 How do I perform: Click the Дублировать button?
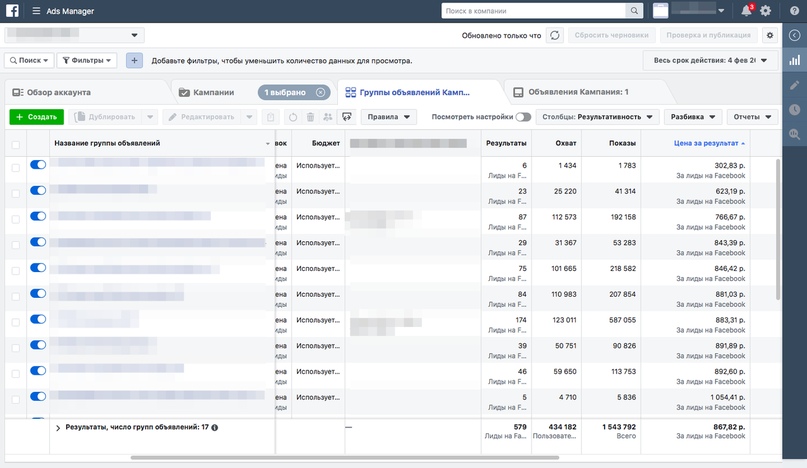point(106,117)
